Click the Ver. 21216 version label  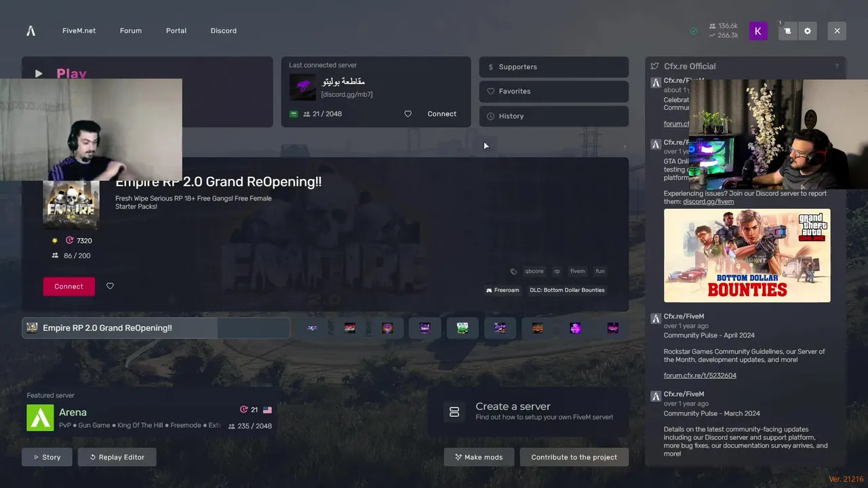click(846, 479)
